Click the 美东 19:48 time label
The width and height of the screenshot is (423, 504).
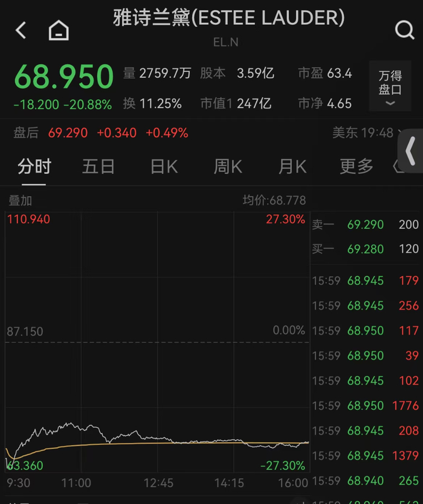(x=363, y=133)
